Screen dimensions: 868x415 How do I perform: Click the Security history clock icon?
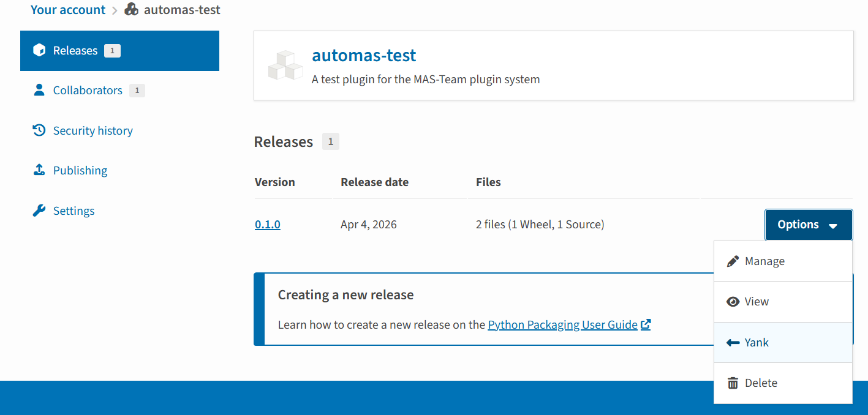coord(39,130)
